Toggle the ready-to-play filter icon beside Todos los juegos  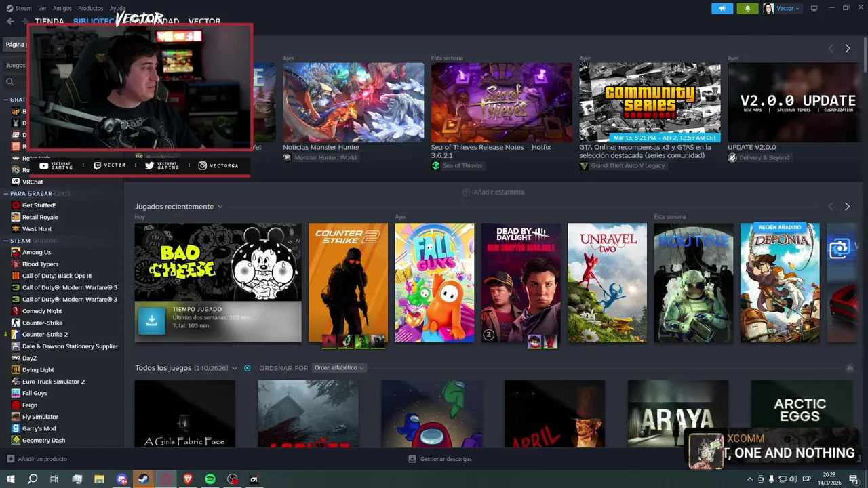pyautogui.click(x=248, y=368)
